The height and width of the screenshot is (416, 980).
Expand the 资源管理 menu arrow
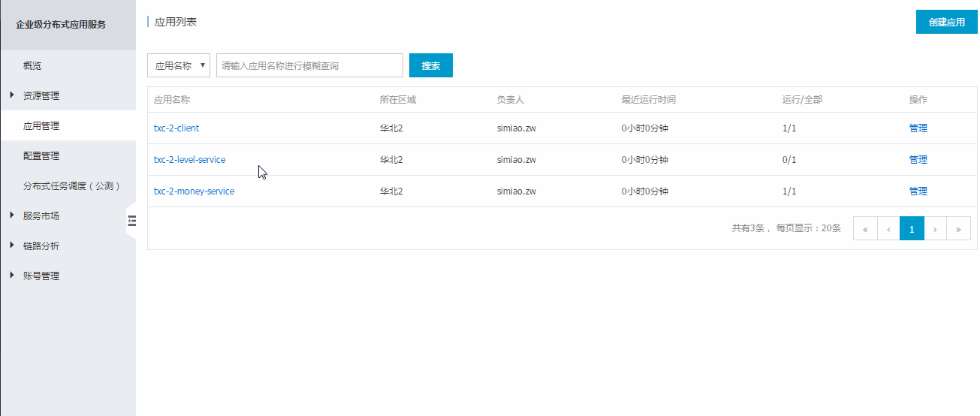pyautogui.click(x=12, y=95)
